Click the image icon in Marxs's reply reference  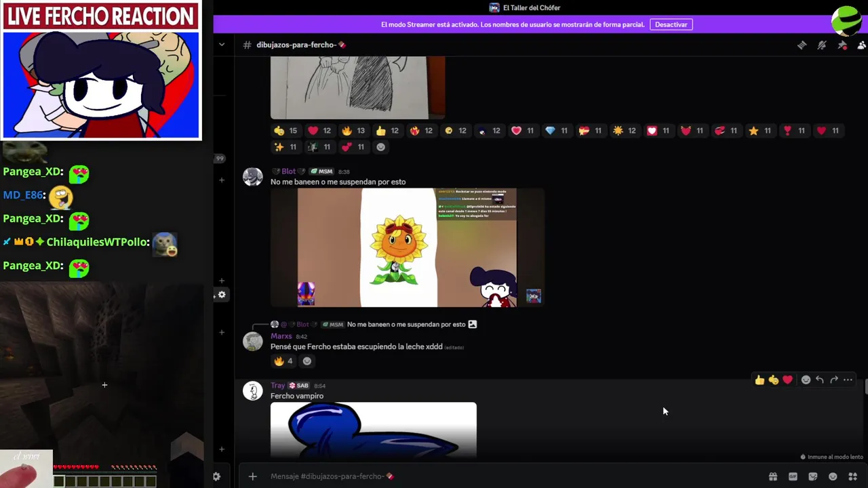click(x=473, y=325)
